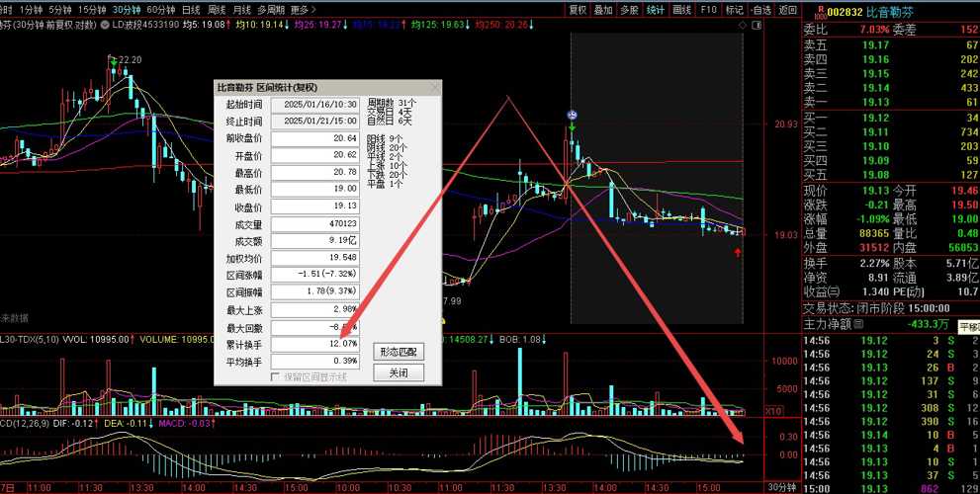
Task: Click the 加权均价 value 19.548
Action: [x=315, y=258]
